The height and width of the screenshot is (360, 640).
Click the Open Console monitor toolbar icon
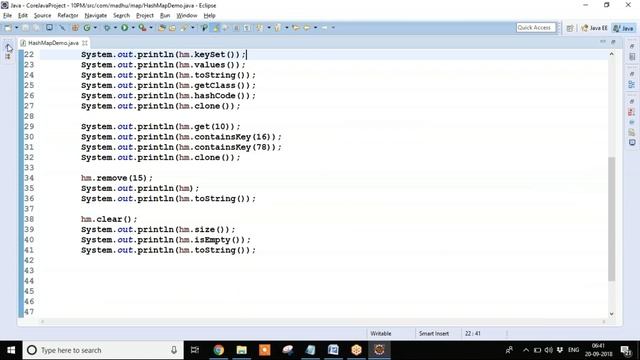tap(49, 28)
